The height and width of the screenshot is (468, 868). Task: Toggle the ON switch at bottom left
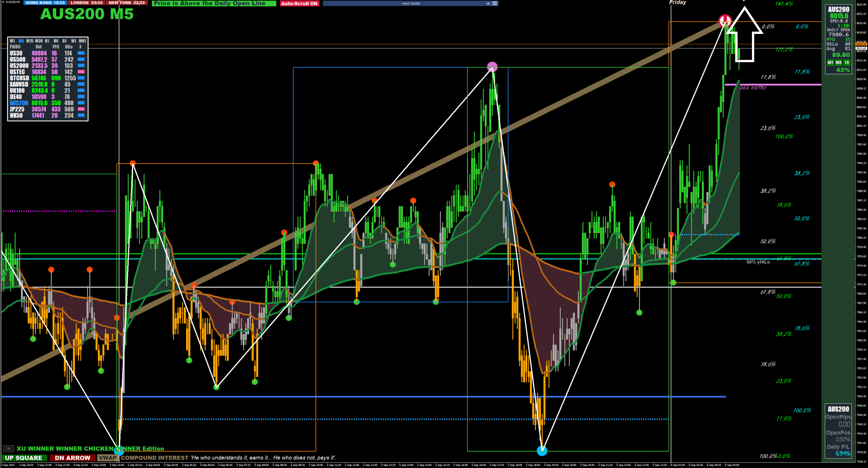[8, 449]
